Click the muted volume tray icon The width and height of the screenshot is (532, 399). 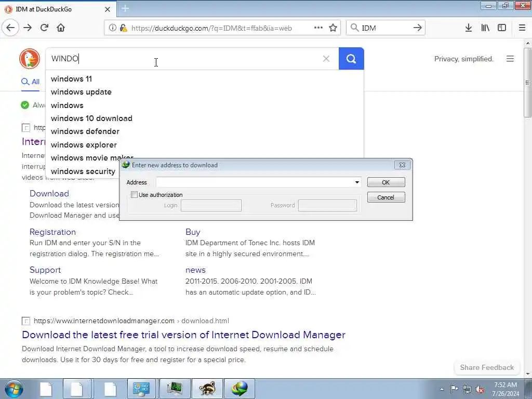click(x=480, y=389)
